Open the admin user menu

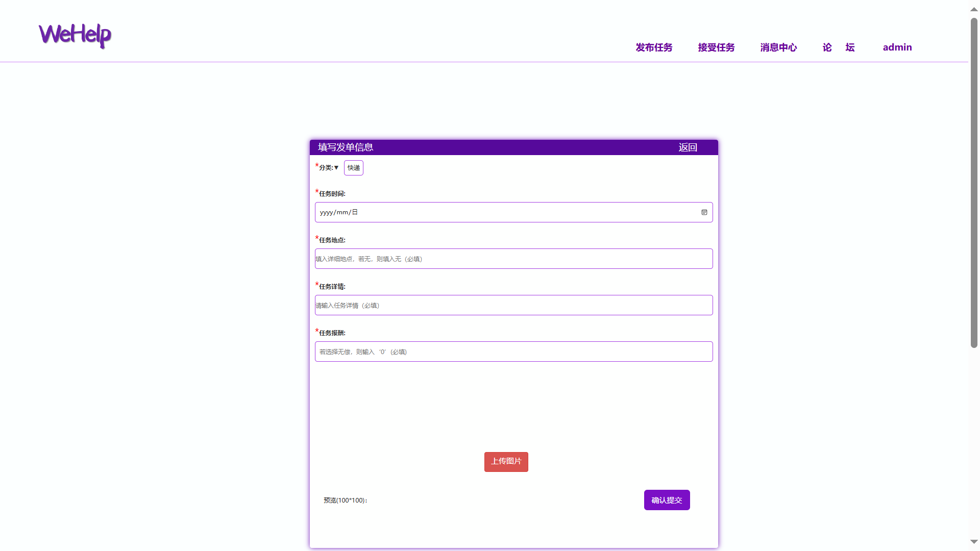click(x=897, y=47)
